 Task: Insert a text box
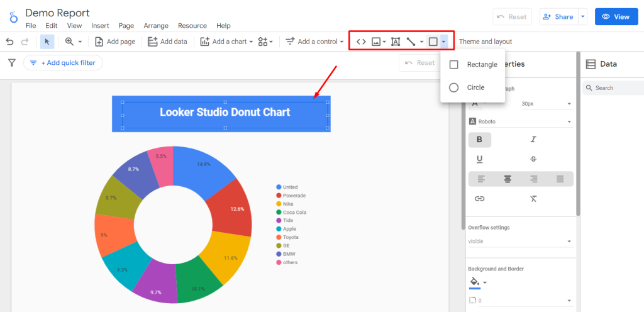point(396,42)
